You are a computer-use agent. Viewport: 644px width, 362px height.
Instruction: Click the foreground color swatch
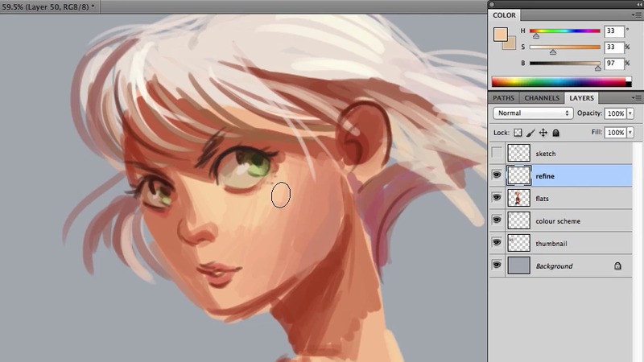(501, 35)
